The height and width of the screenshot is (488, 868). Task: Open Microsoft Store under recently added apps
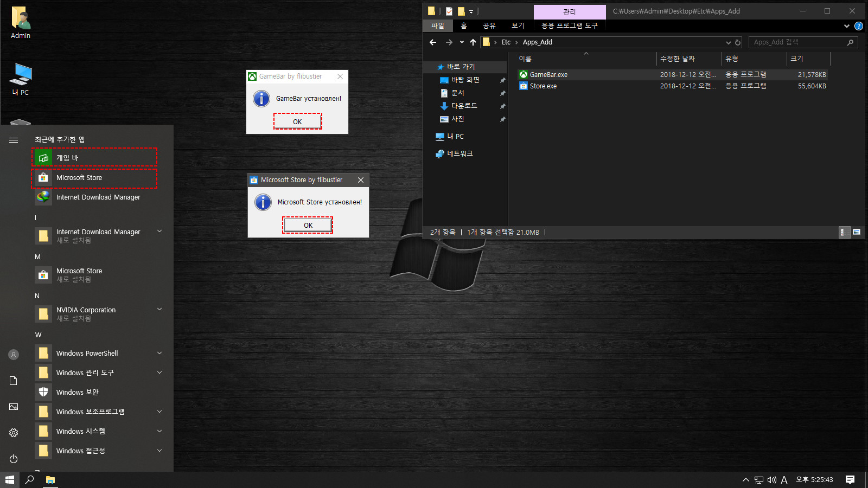[x=94, y=178]
